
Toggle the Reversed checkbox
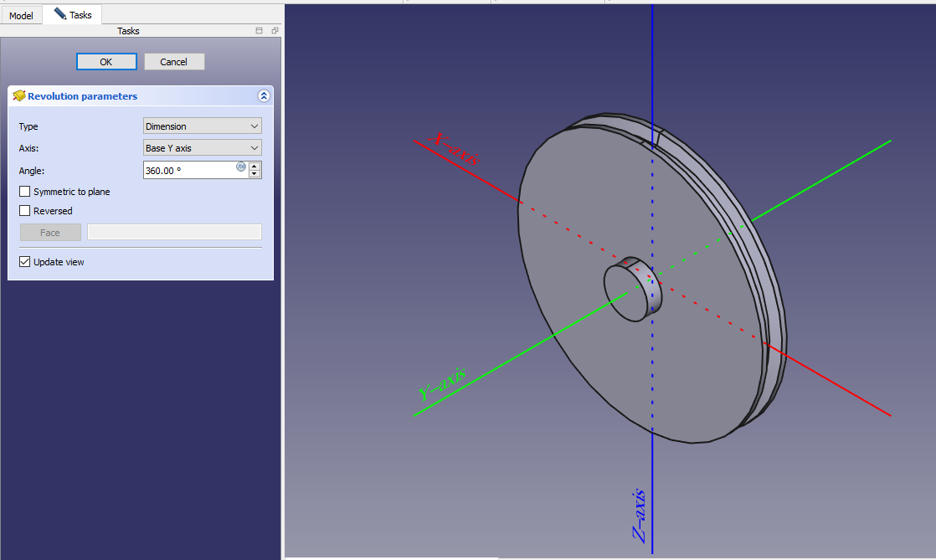pos(24,211)
